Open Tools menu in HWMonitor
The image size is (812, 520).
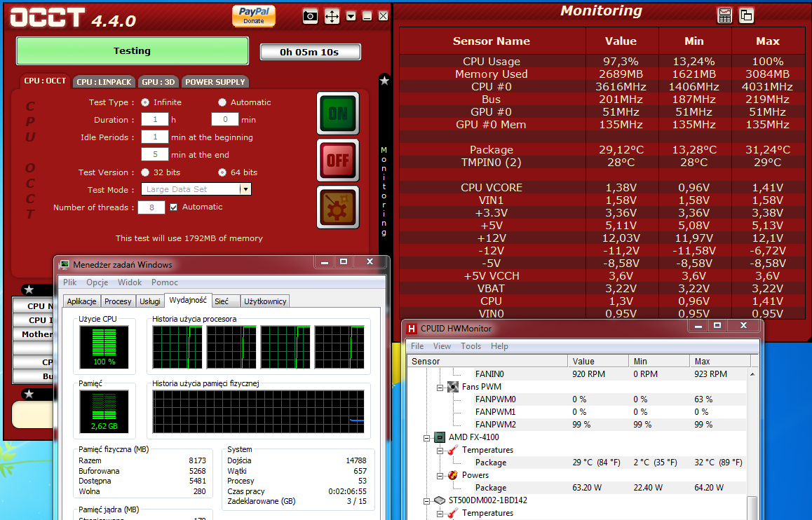tap(471, 346)
